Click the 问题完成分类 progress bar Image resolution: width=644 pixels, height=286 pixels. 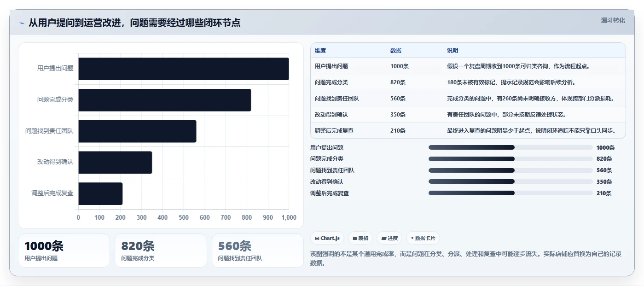click(x=511, y=159)
